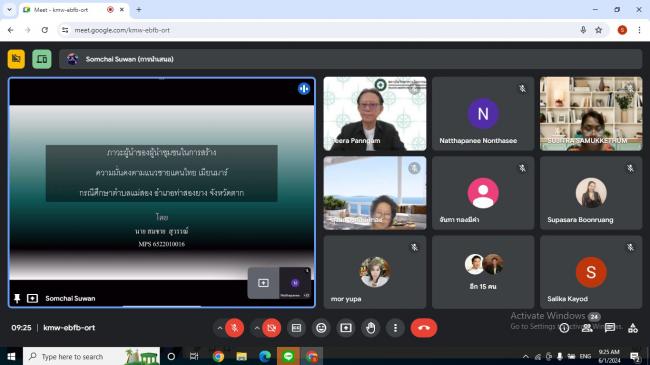Open the people list icon
This screenshot has width=650, height=365.
point(587,328)
